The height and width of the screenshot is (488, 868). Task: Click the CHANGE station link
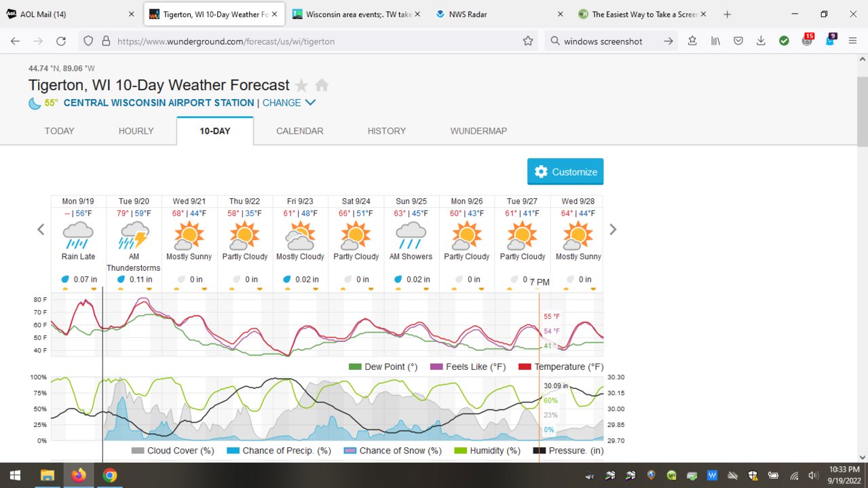(x=282, y=103)
